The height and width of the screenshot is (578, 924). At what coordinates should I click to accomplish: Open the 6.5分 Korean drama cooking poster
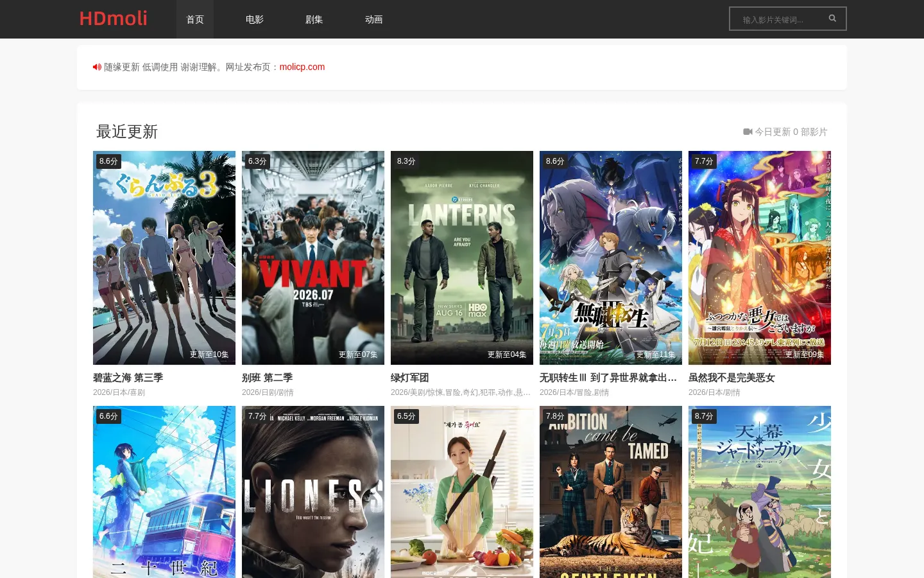[462, 492]
